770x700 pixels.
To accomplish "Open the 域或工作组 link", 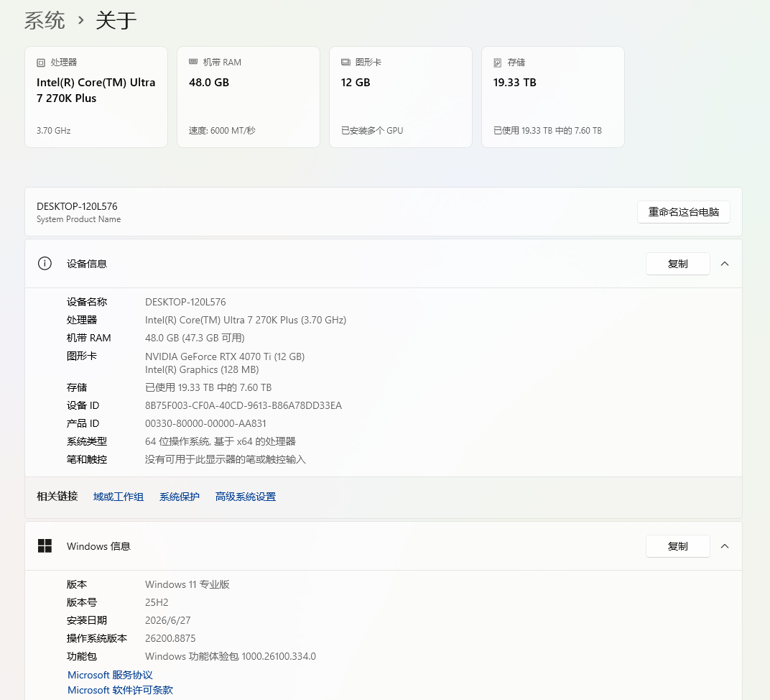I will click(x=119, y=497).
